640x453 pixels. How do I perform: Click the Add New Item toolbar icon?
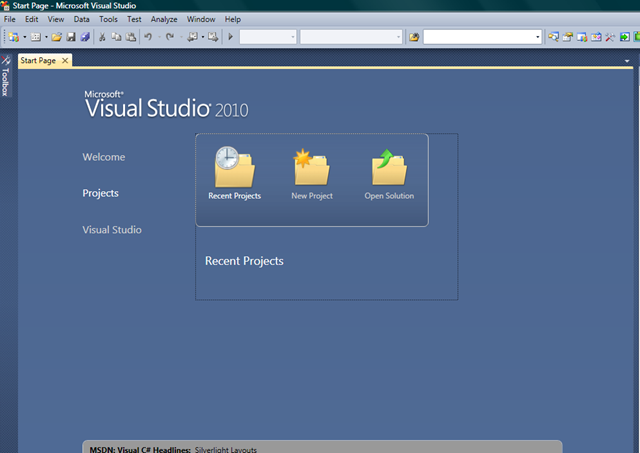(x=36, y=37)
